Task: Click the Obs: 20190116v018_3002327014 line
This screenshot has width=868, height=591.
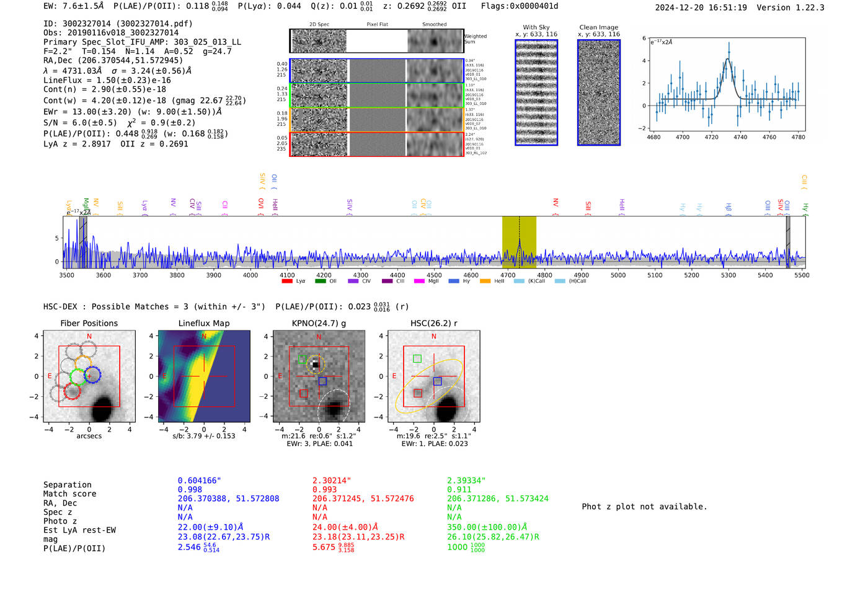Action: click(111, 33)
